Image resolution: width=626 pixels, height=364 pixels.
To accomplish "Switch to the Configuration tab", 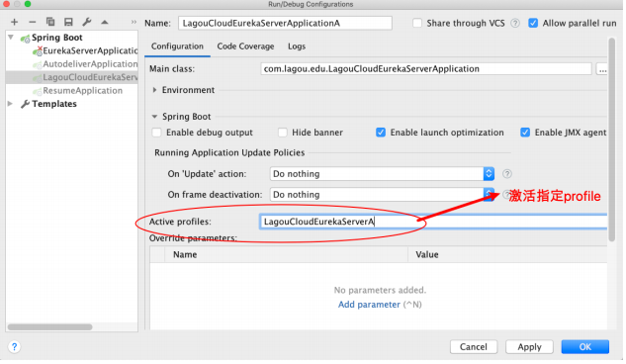I will (x=177, y=46).
